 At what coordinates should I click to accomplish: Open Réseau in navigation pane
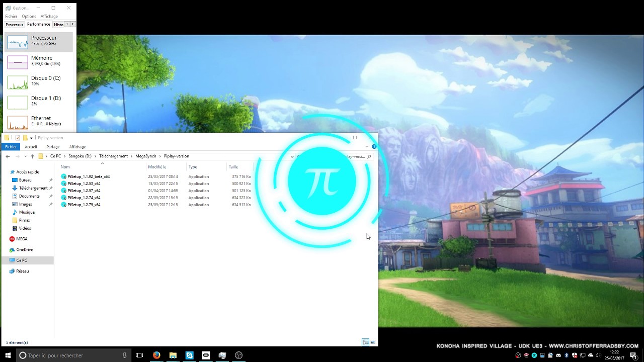[22, 271]
